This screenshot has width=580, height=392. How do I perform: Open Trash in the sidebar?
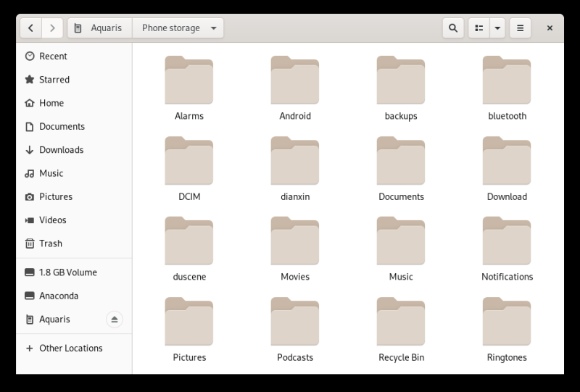(x=50, y=243)
